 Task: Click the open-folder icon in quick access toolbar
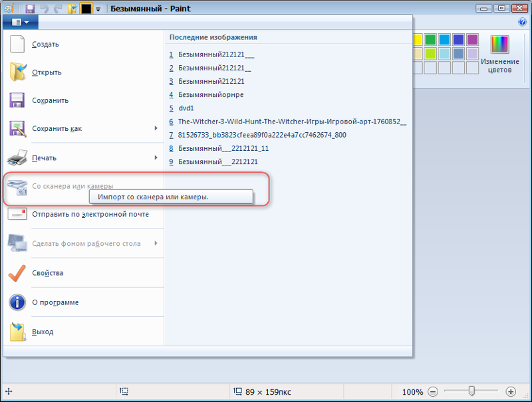coord(72,9)
